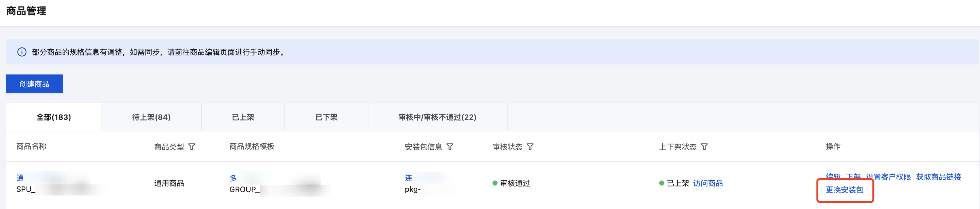Viewport: 980px width, 209px height.
Task: Click the 创建商品 button
Action: pos(34,84)
